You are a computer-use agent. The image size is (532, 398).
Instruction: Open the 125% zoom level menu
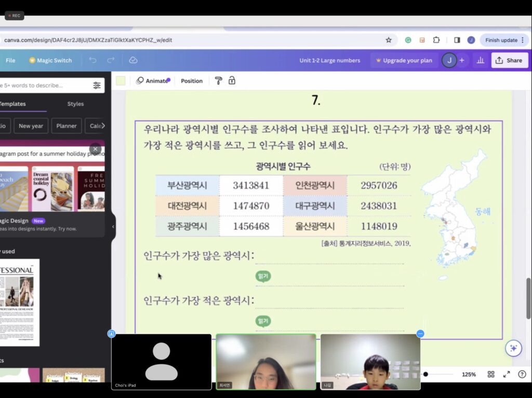point(469,374)
